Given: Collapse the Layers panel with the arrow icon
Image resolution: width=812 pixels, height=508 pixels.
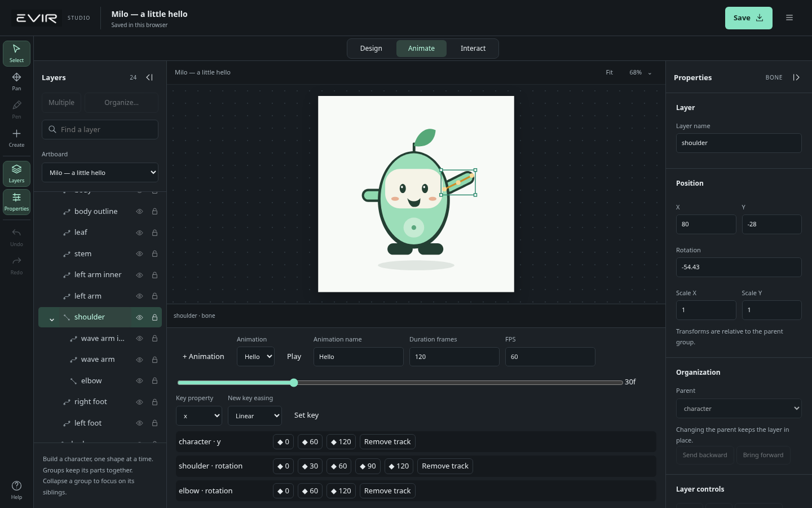Looking at the screenshot, I should [149, 77].
